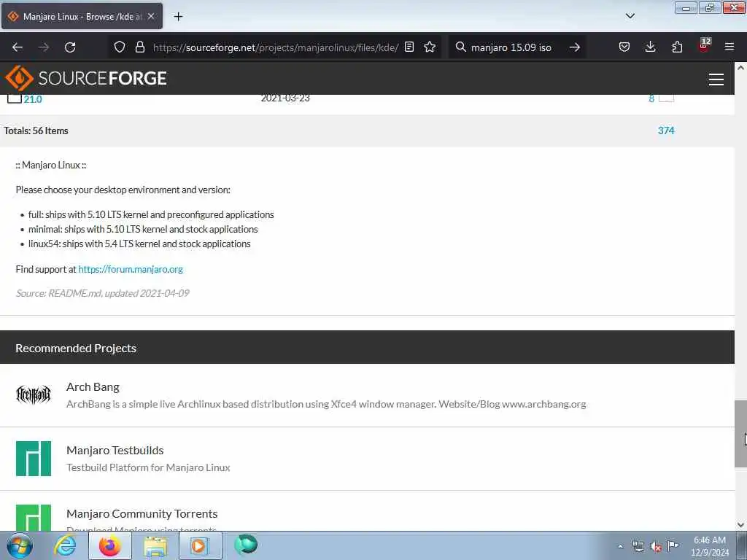747x560 pixels.
Task: Click the forward navigation arrow
Action: [x=44, y=47]
